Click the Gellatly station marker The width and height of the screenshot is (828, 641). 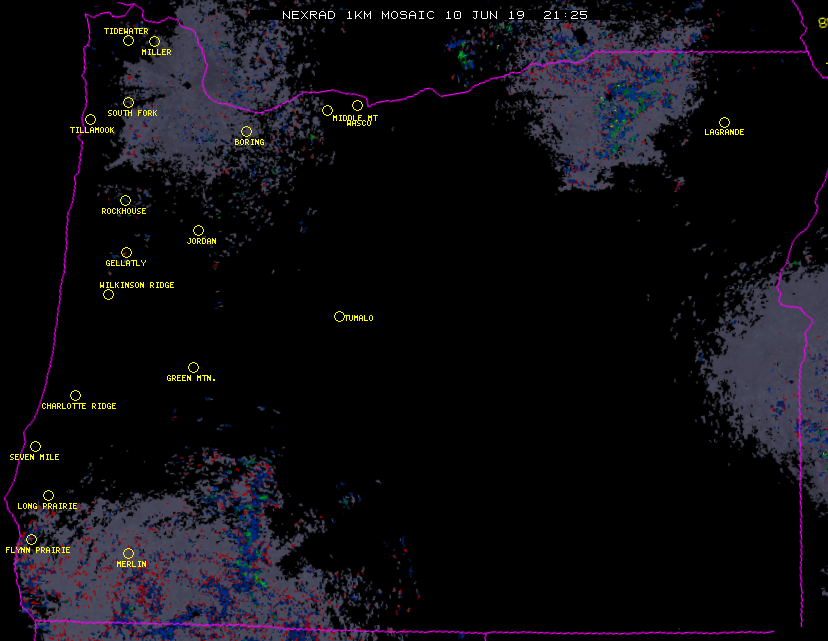pos(126,252)
